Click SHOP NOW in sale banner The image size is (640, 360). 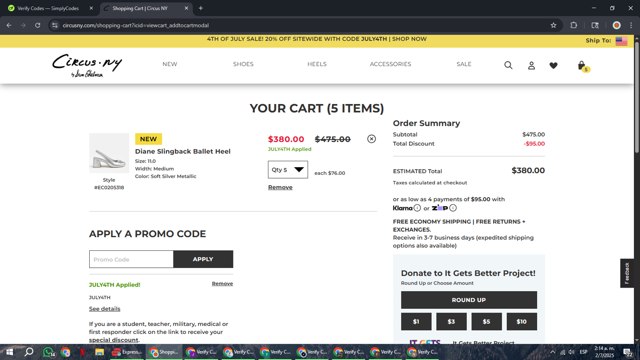[x=409, y=39]
